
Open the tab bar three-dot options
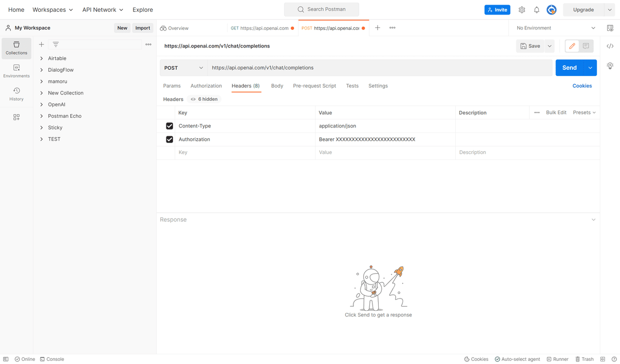(x=393, y=28)
